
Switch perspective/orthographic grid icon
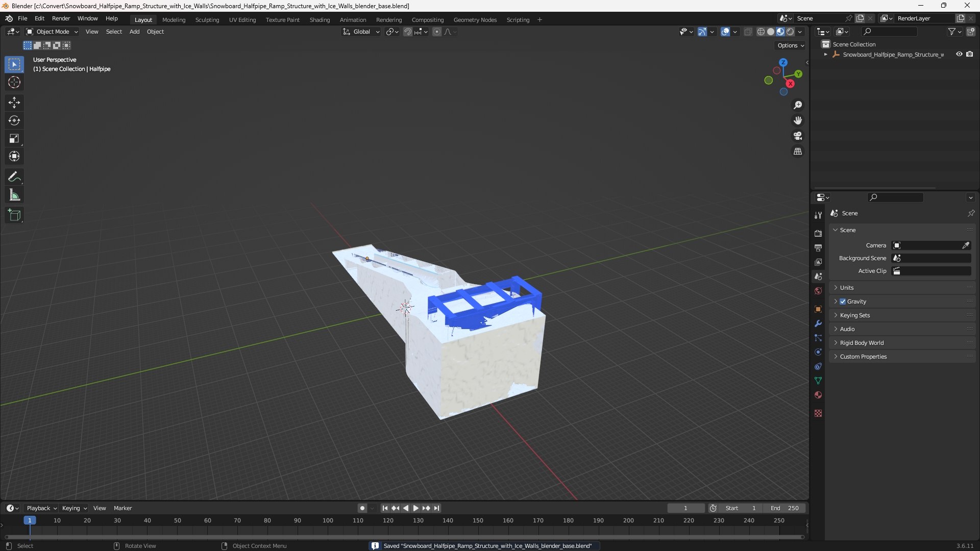[x=798, y=152]
